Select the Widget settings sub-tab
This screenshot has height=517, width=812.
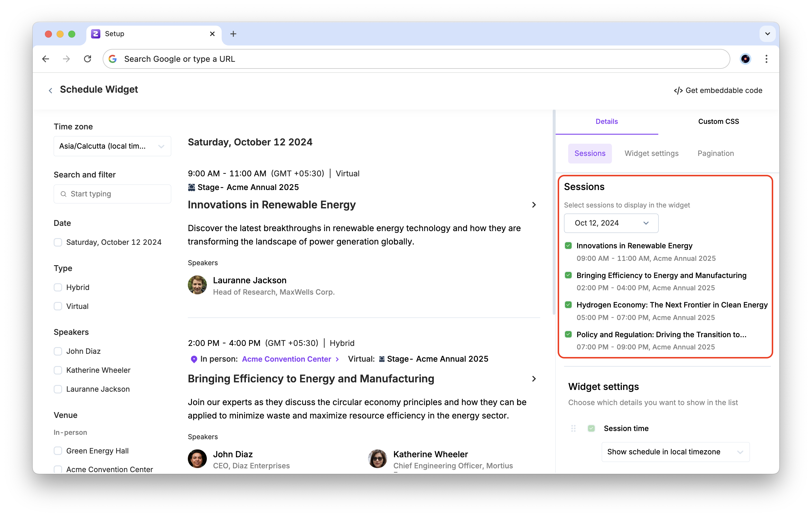(651, 153)
